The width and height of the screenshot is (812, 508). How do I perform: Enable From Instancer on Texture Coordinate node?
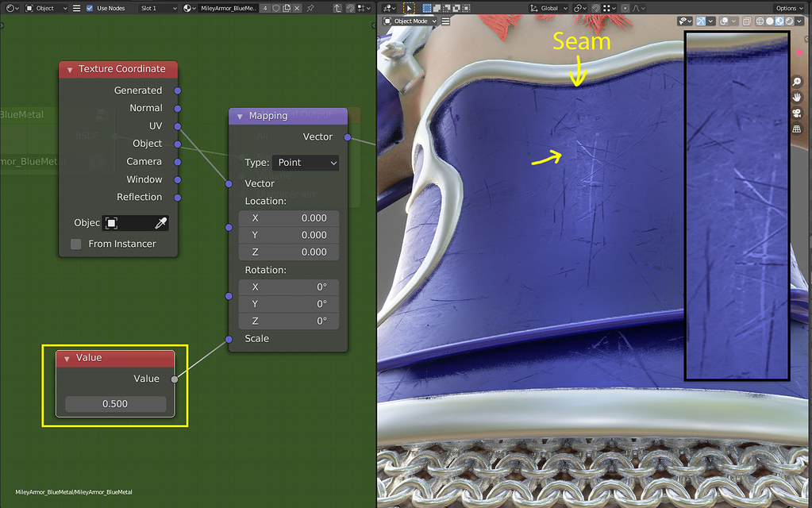click(x=75, y=244)
